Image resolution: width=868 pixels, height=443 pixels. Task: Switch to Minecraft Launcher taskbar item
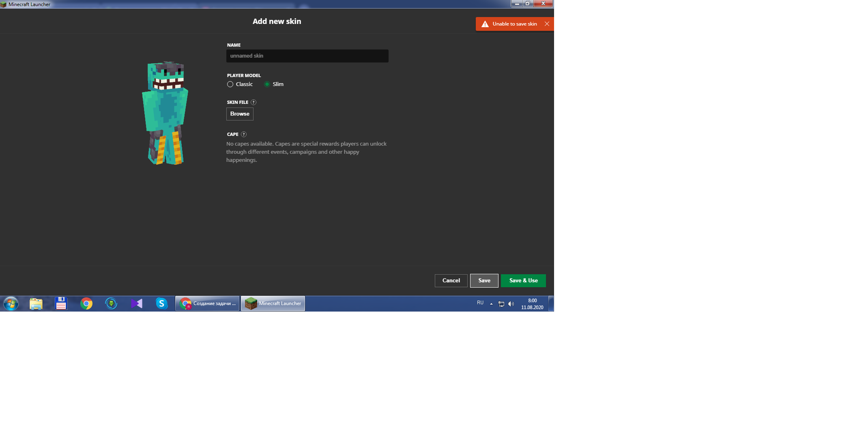point(273,303)
